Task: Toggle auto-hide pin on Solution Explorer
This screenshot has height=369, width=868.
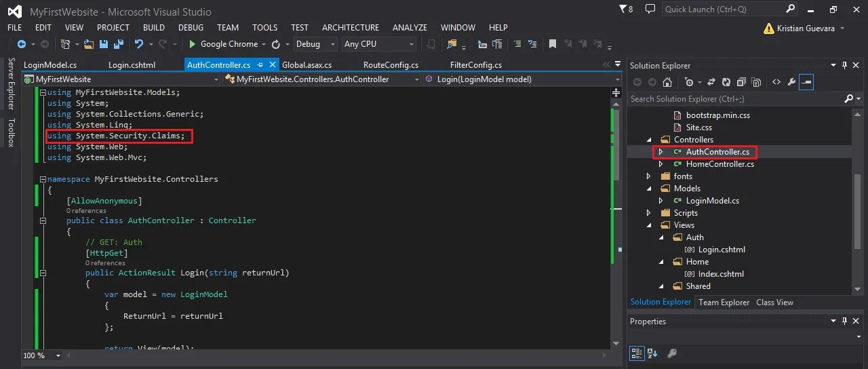Action: pos(845,65)
